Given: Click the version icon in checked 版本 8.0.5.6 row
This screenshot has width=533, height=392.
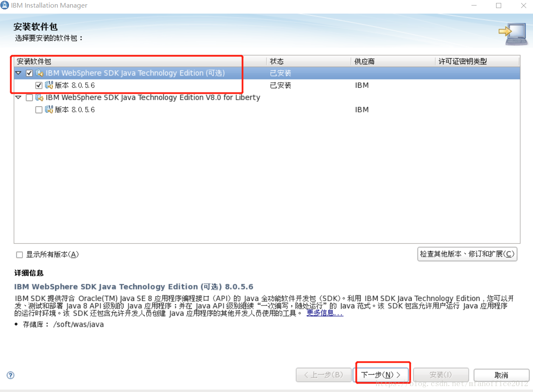Looking at the screenshot, I should [49, 85].
